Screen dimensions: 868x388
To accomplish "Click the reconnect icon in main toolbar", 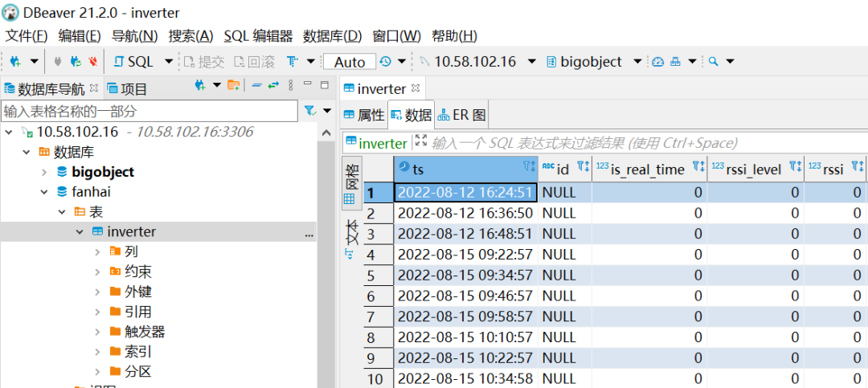I will [76, 61].
